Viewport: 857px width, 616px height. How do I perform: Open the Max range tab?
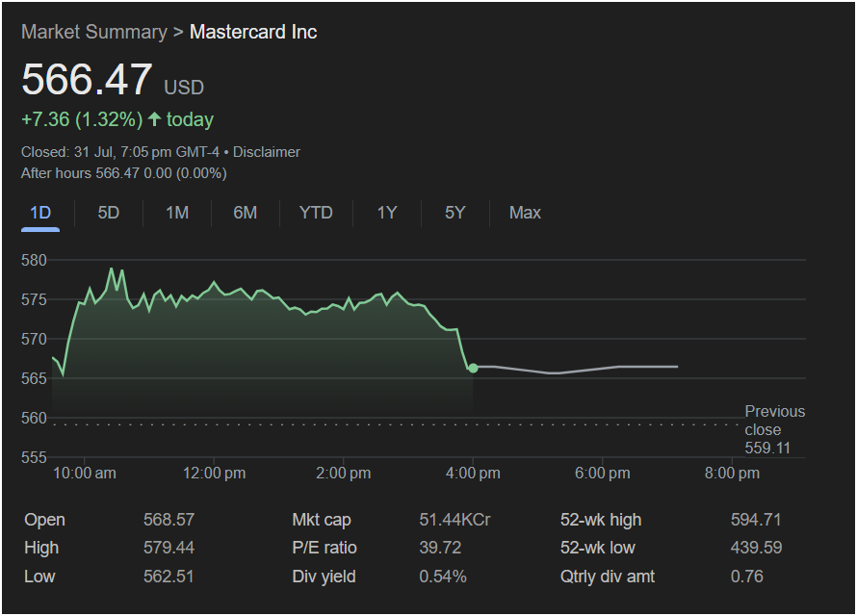[x=525, y=213]
